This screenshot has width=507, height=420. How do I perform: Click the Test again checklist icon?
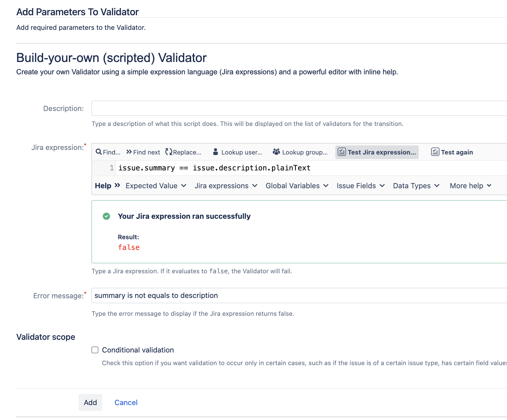435,152
